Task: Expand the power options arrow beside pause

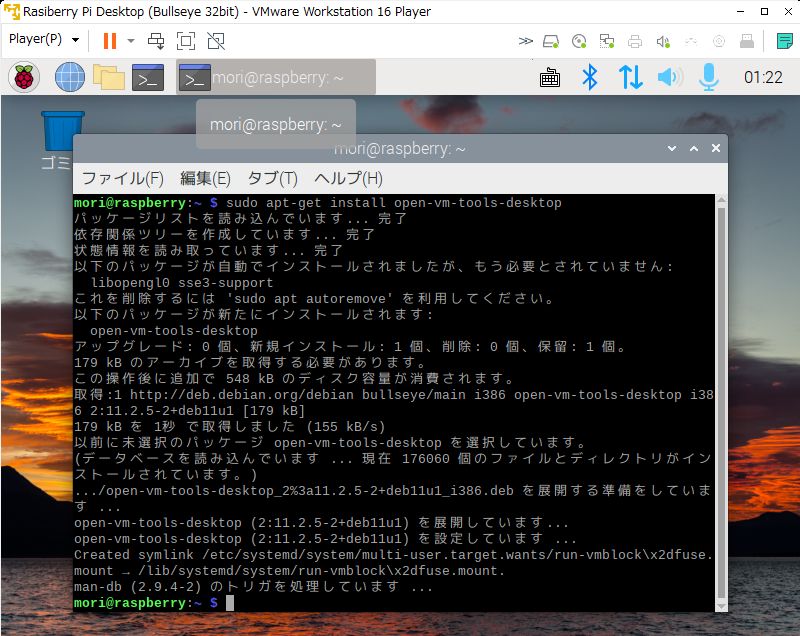Action: pos(131,41)
